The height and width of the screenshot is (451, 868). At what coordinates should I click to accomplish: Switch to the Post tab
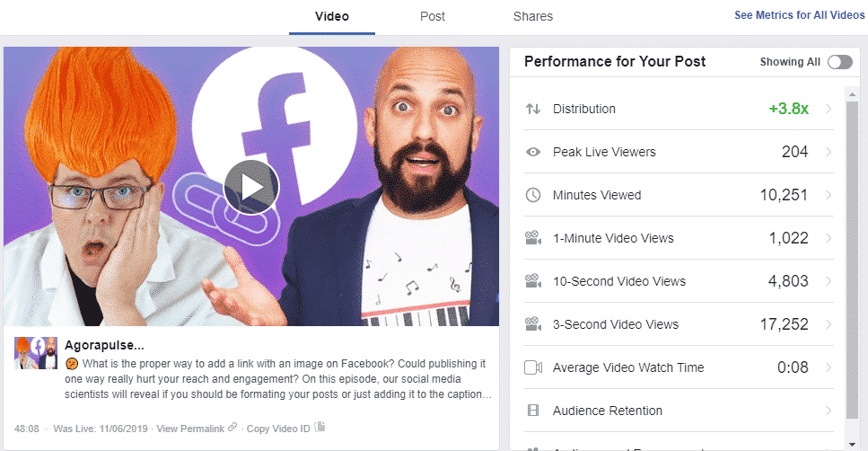433,17
